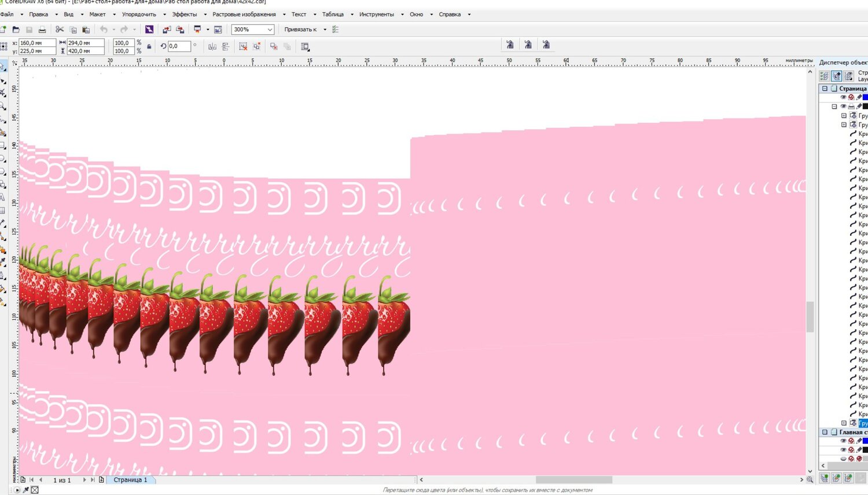
Task: Expand the first Гру group item
Action: (x=844, y=116)
